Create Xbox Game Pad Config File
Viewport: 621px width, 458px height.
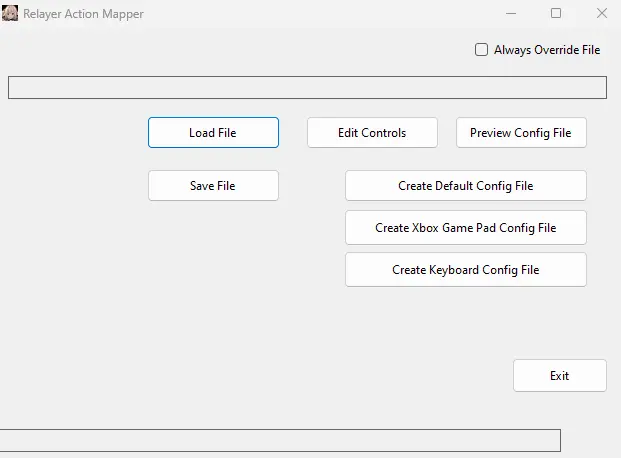tap(466, 227)
